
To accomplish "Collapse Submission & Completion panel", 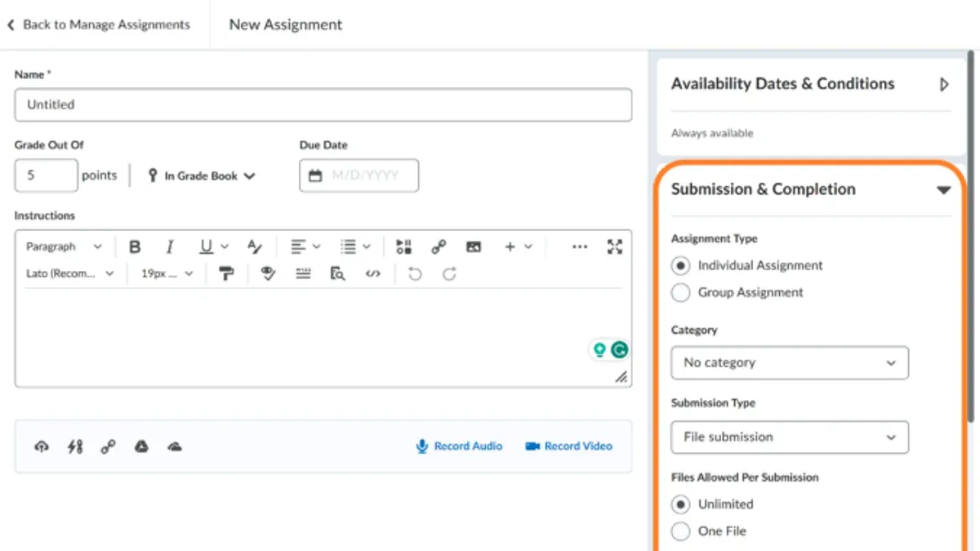I will (x=944, y=189).
